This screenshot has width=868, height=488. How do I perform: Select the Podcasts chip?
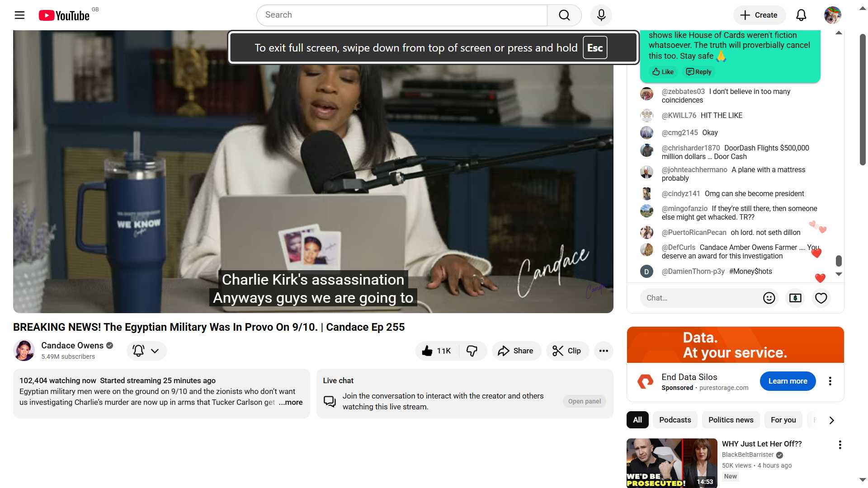click(675, 420)
